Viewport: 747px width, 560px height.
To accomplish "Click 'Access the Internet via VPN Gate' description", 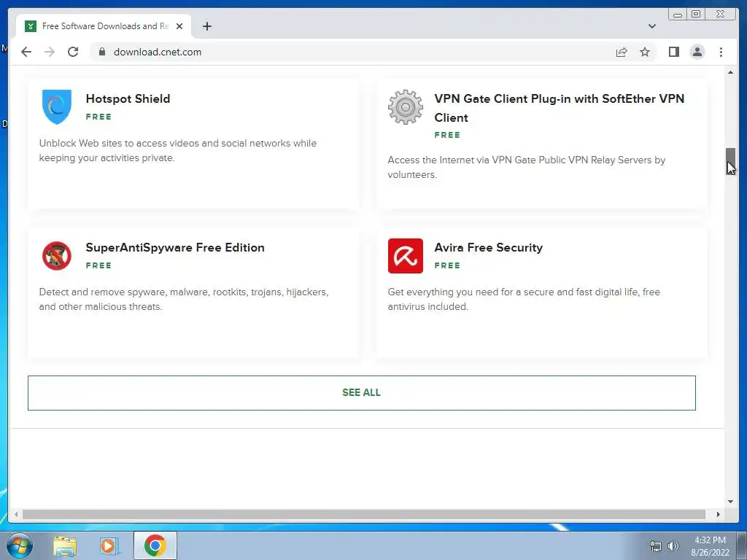I will click(527, 167).
